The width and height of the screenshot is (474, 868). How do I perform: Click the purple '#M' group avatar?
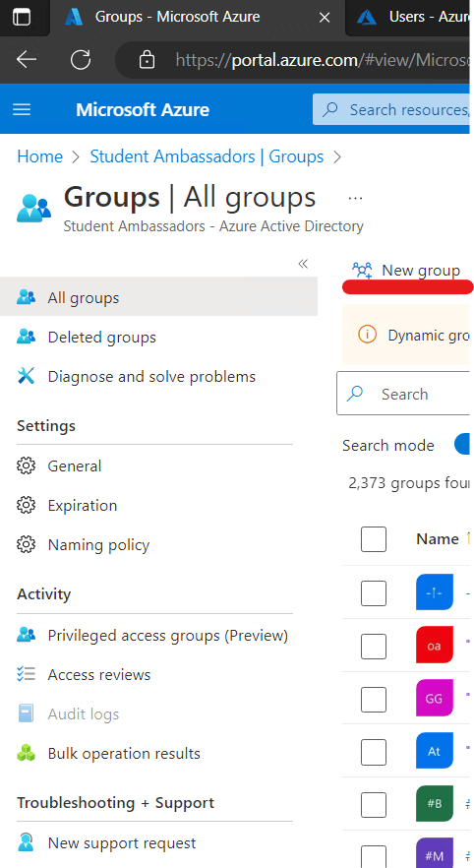pyautogui.click(x=435, y=853)
